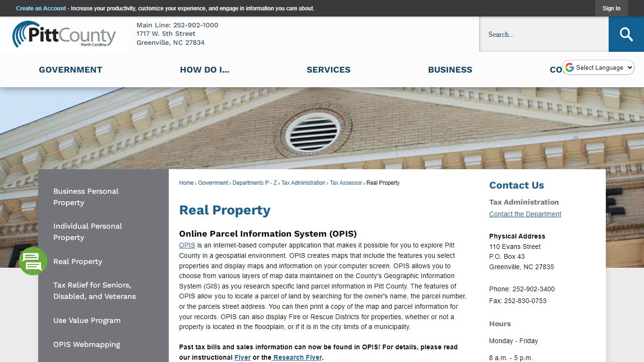Open Business Personal Property sidebar item
Image resolution: width=644 pixels, height=362 pixels.
[x=86, y=197]
